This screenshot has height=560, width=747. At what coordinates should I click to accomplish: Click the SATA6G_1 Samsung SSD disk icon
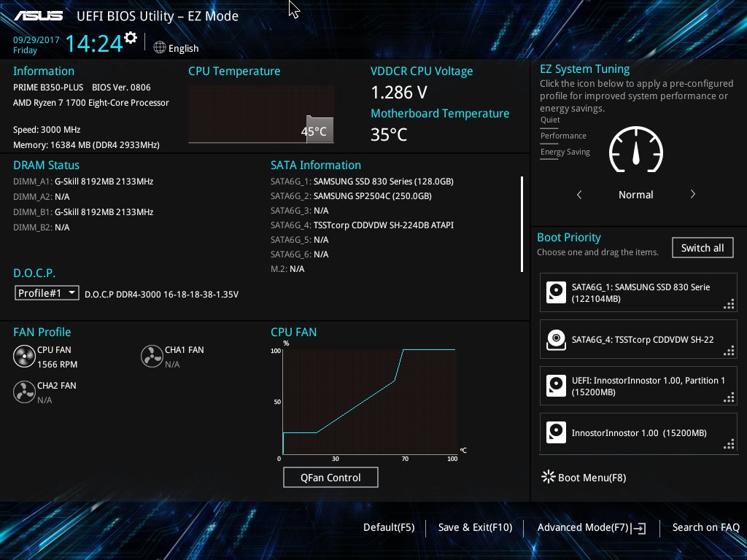pos(556,292)
